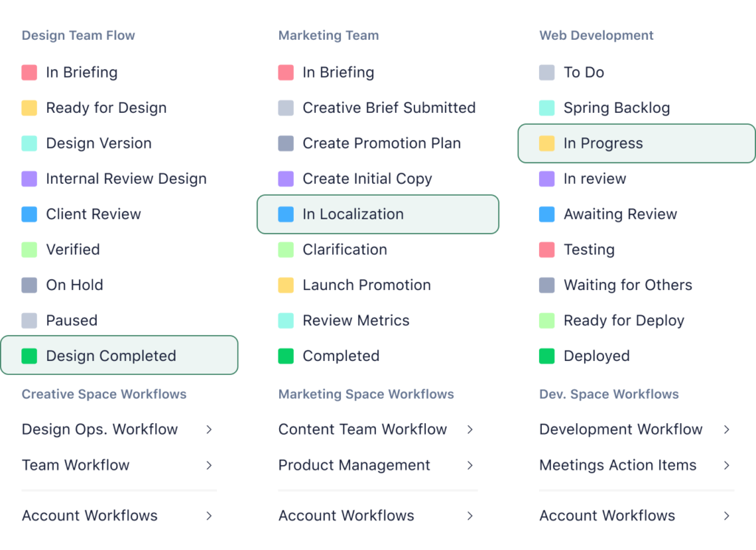Click the Paused light-gray color swatch
The width and height of the screenshot is (756, 550).
point(28,320)
